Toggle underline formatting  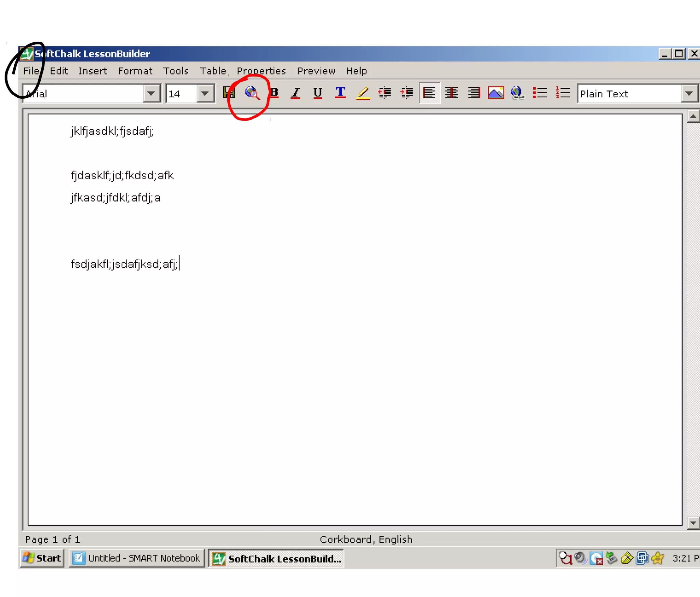pos(318,93)
